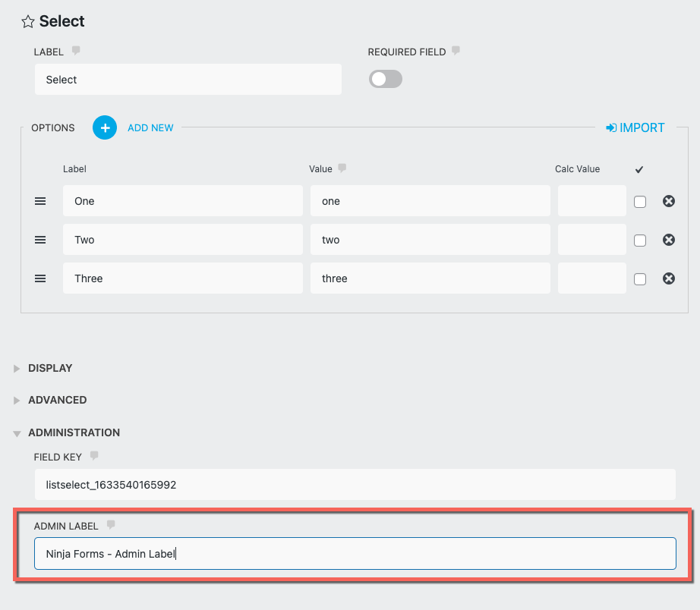This screenshot has width=700, height=610.
Task: Check the selected checkbox for option One
Action: click(x=640, y=202)
